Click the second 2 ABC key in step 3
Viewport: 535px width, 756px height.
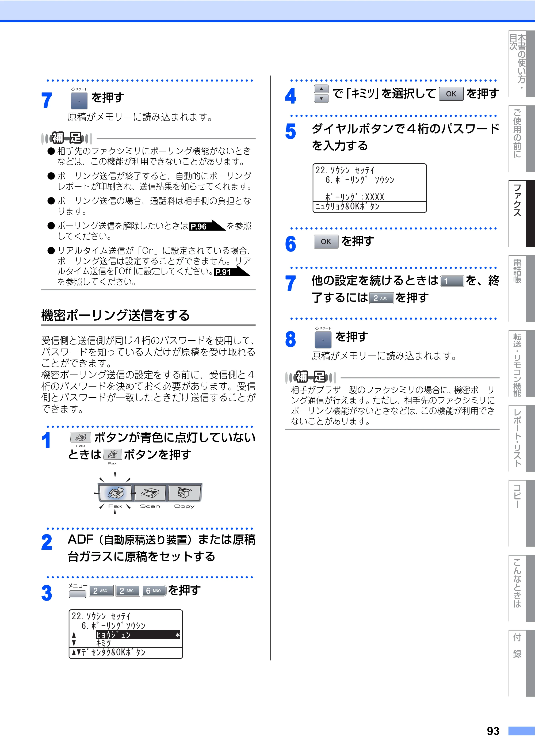(x=128, y=591)
